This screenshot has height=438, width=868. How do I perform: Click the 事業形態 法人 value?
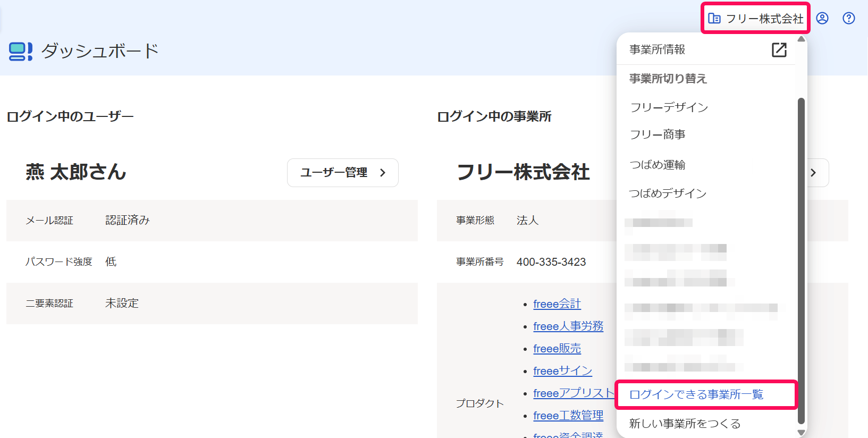[x=527, y=220]
